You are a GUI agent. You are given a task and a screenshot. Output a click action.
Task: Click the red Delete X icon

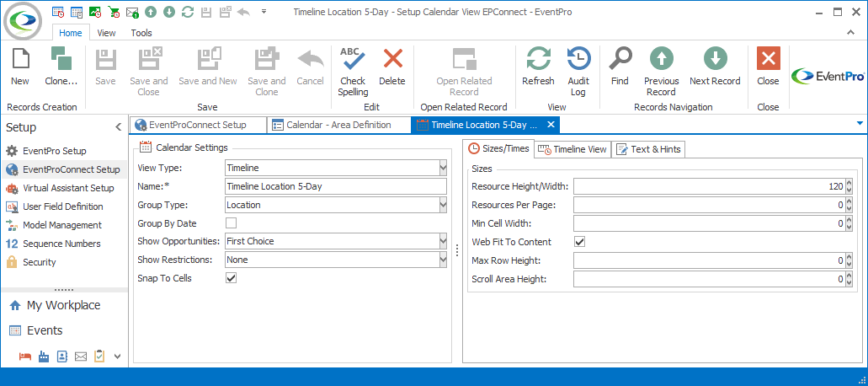[392, 59]
